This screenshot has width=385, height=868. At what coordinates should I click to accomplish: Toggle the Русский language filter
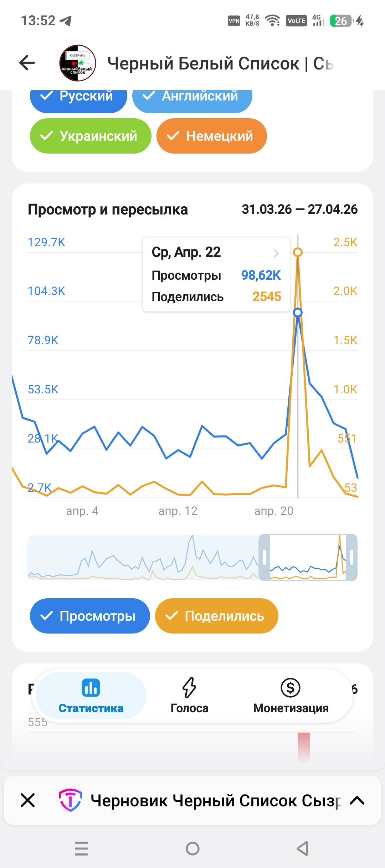tap(78, 97)
